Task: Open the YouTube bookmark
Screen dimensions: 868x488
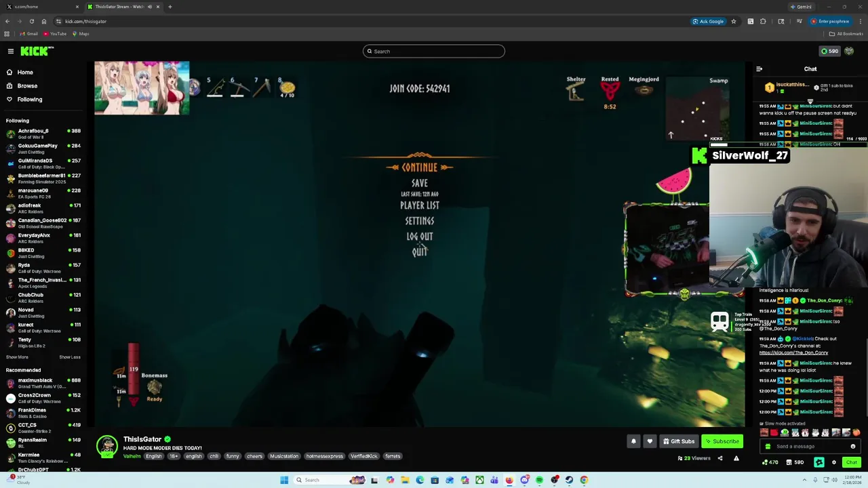Action: click(56, 34)
